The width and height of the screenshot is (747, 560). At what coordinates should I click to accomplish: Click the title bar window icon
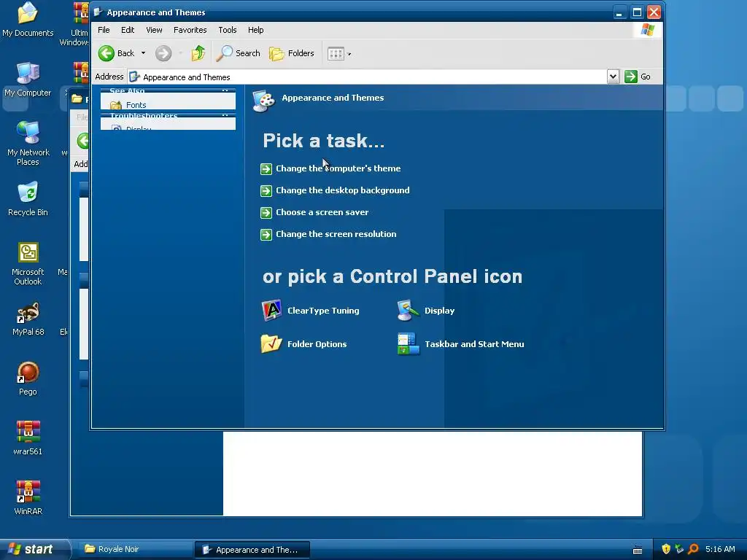98,12
